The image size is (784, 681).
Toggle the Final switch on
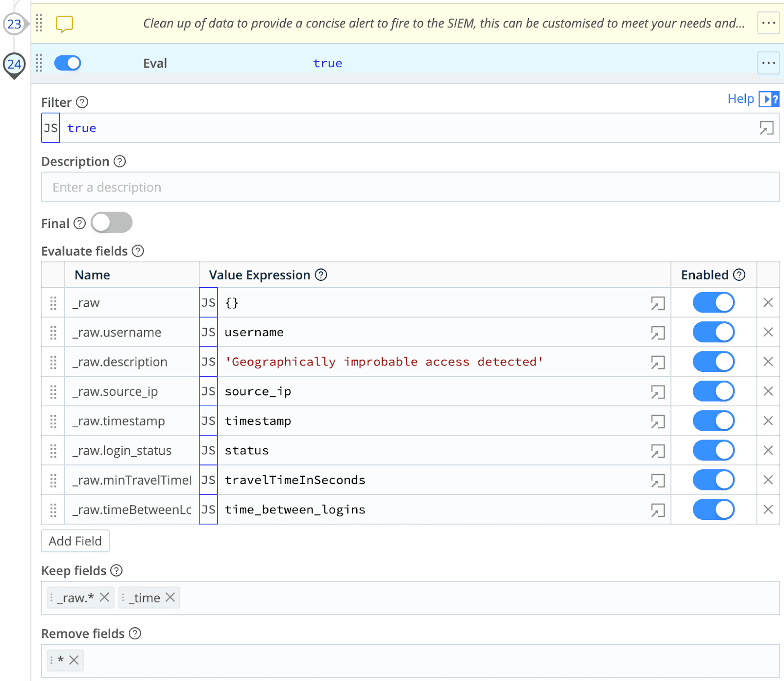tap(112, 223)
